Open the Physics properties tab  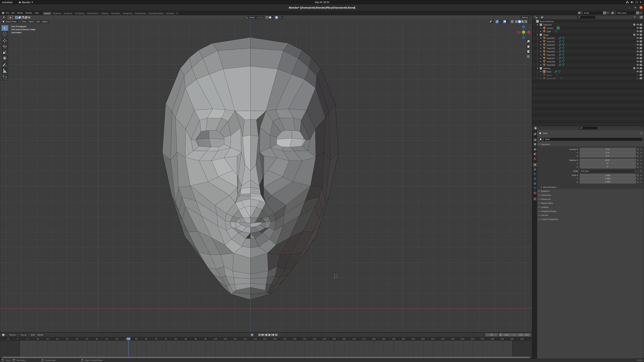[535, 179]
